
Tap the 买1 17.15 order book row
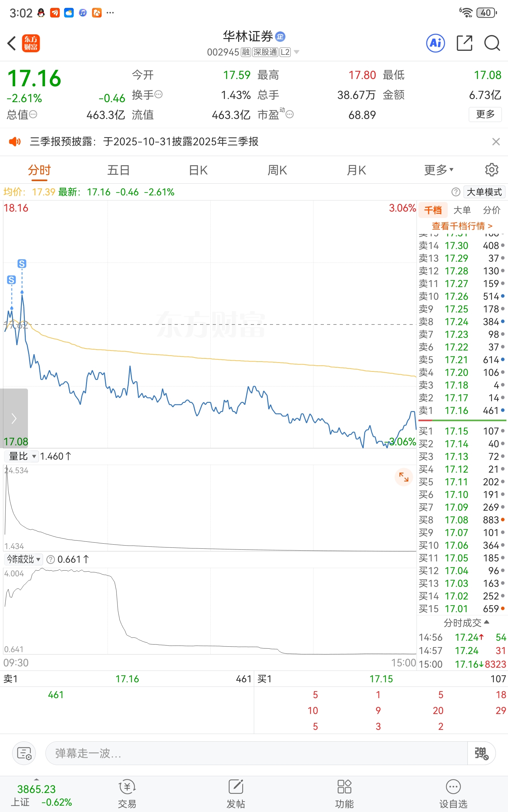click(462, 431)
